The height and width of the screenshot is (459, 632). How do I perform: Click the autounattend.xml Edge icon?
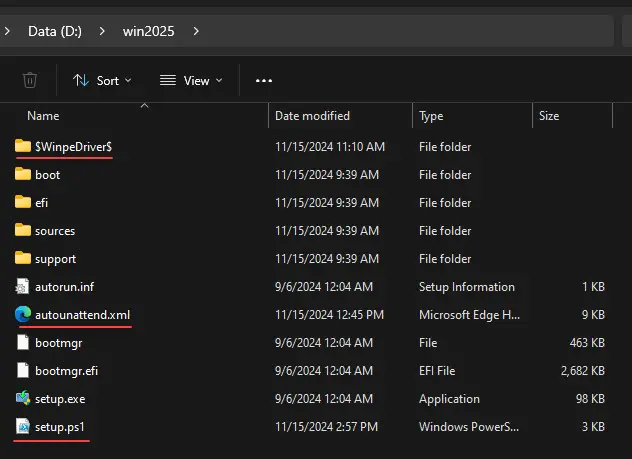coord(23,315)
